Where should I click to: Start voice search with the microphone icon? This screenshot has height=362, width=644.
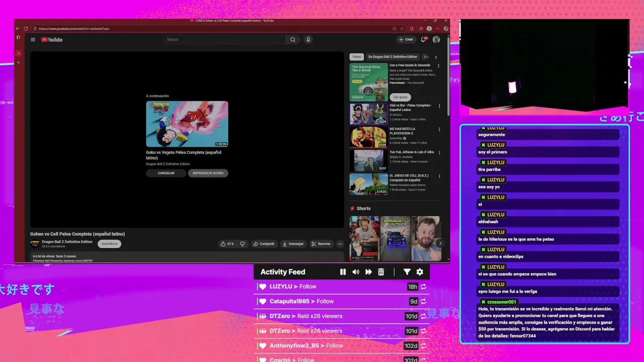[308, 40]
